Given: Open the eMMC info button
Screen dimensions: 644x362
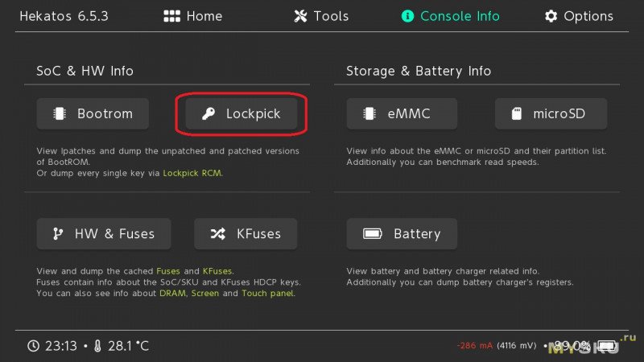Looking at the screenshot, I should tap(402, 113).
